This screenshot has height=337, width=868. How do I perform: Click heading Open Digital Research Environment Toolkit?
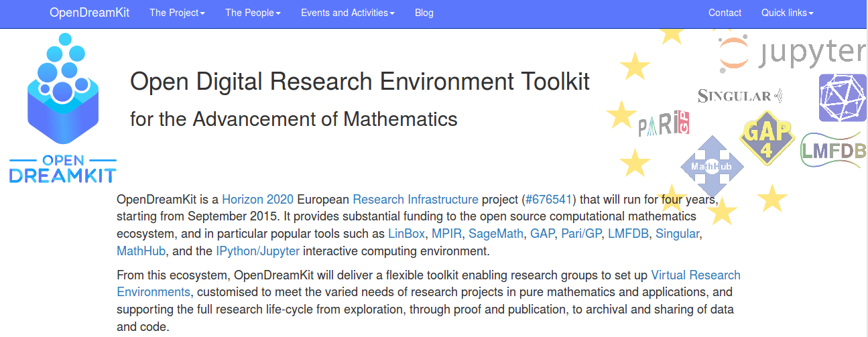point(360,82)
